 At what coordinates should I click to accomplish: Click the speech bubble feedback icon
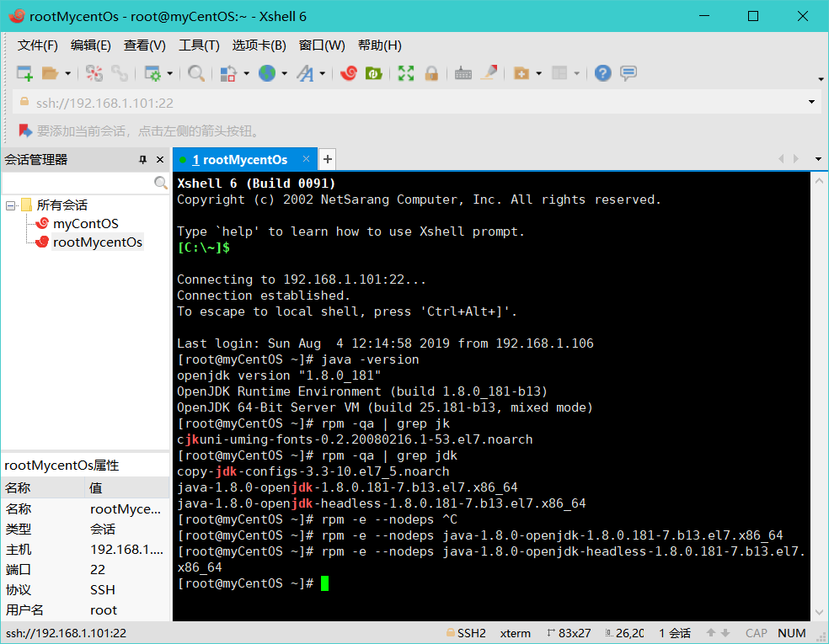pyautogui.click(x=628, y=73)
